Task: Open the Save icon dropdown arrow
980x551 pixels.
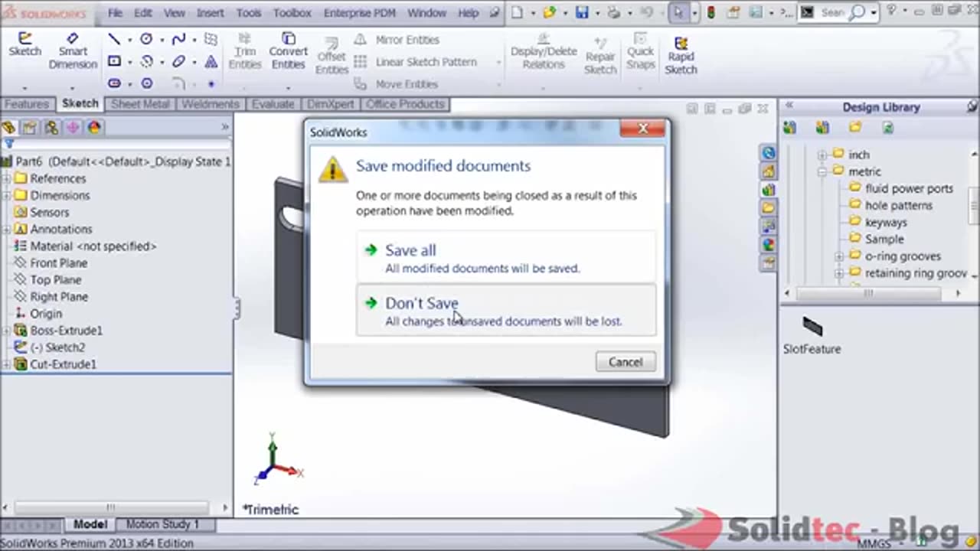Action: 596,13
